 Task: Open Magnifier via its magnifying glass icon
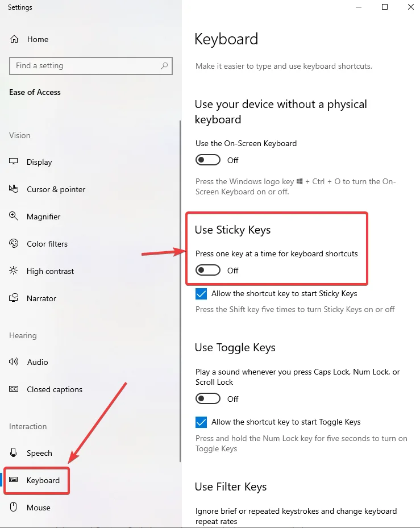(13, 217)
